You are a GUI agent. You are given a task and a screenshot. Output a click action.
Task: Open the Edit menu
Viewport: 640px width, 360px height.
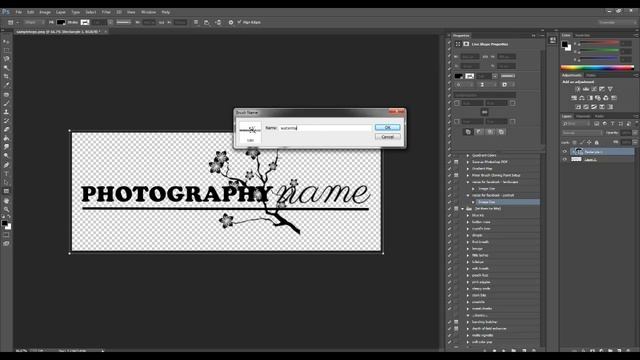click(x=31, y=12)
